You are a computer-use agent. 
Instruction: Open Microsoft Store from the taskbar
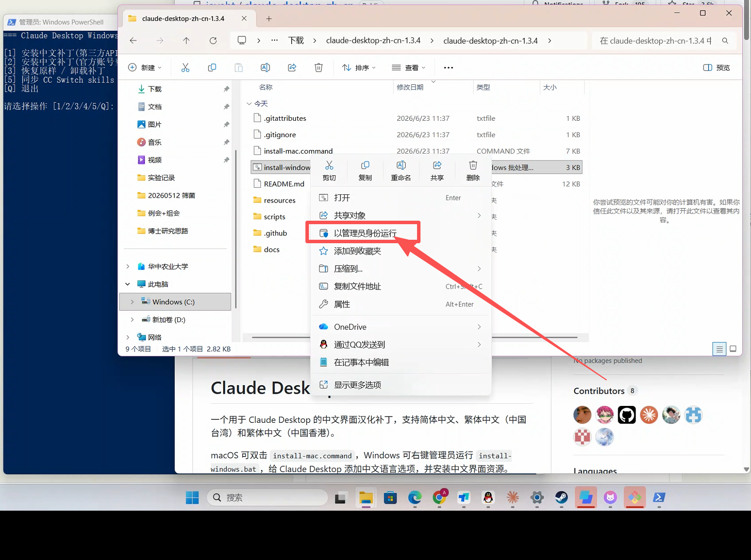point(390,498)
